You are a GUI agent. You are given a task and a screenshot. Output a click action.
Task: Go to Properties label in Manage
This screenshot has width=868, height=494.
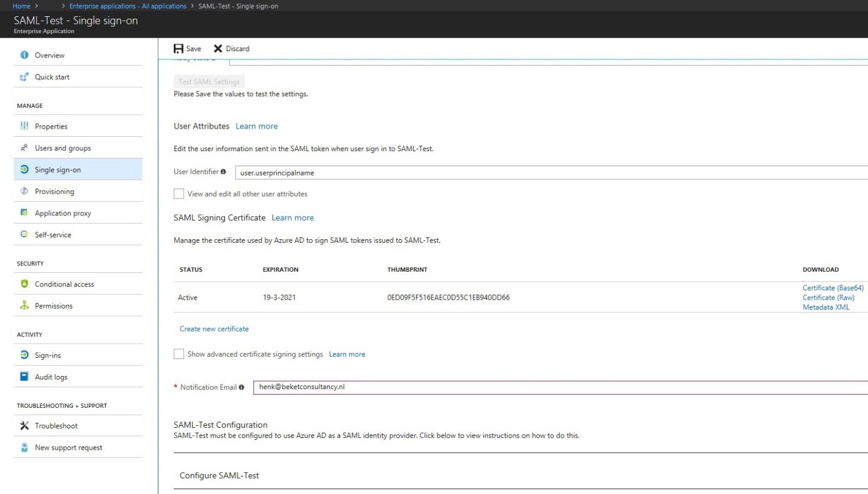(x=51, y=126)
